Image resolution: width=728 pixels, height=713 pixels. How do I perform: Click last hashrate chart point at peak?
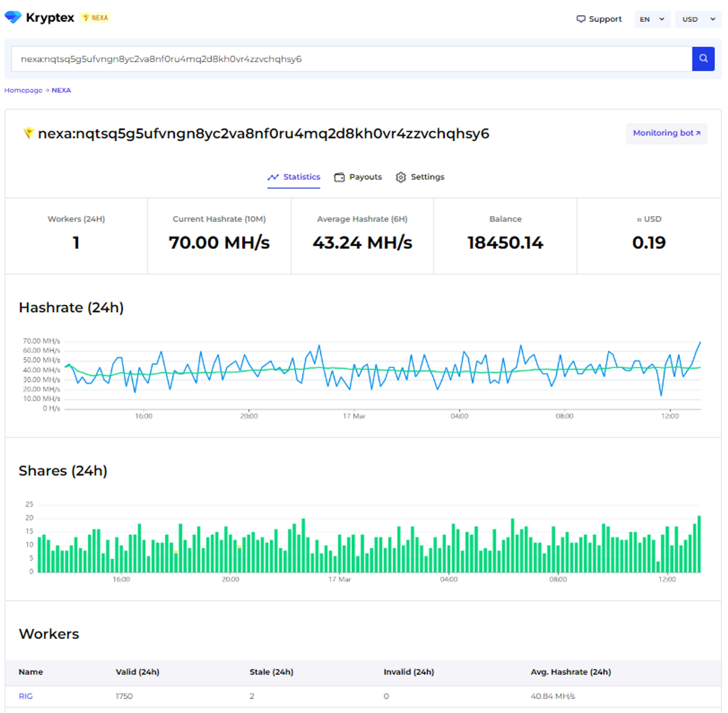tap(700, 342)
